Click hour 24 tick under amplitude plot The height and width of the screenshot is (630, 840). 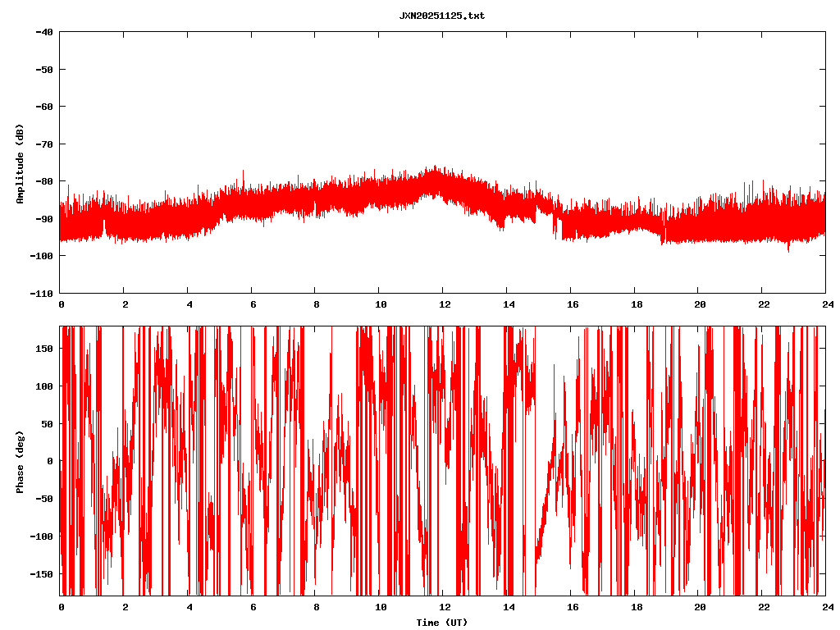(x=825, y=304)
